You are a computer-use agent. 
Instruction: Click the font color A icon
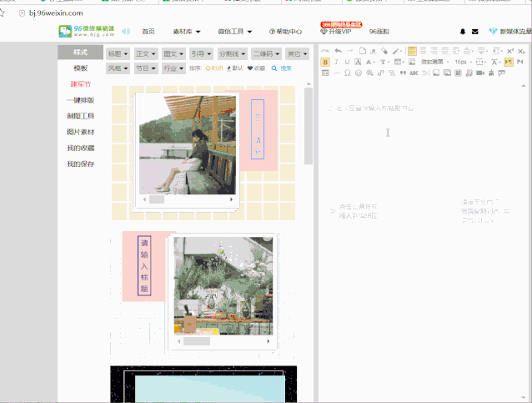click(369, 62)
